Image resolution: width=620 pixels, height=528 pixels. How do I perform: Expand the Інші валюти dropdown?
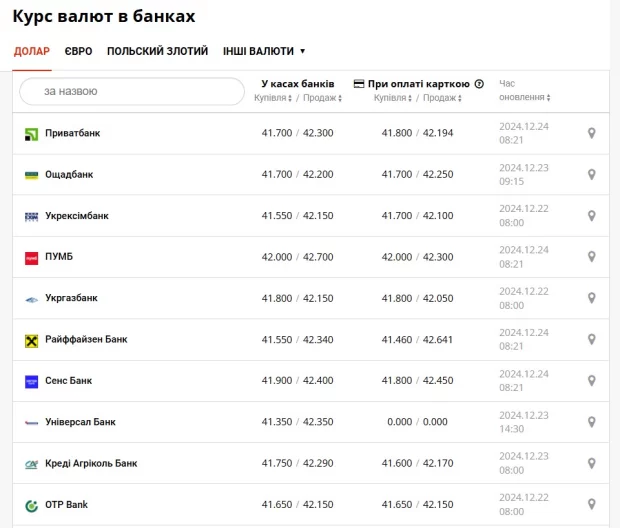coord(264,51)
